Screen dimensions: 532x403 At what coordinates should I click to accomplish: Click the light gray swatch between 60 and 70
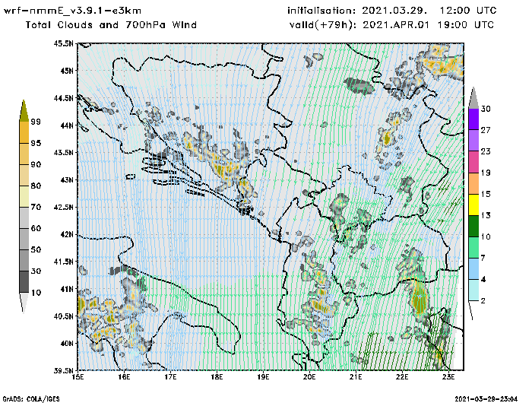pos(24,217)
